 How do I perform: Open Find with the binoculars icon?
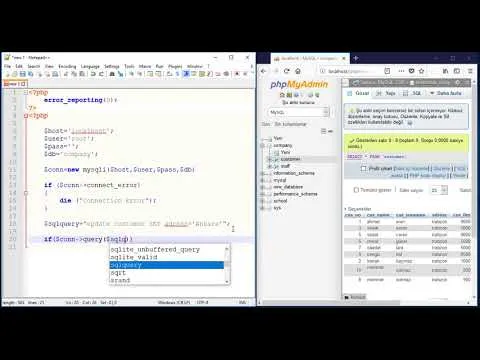[x=112, y=74]
